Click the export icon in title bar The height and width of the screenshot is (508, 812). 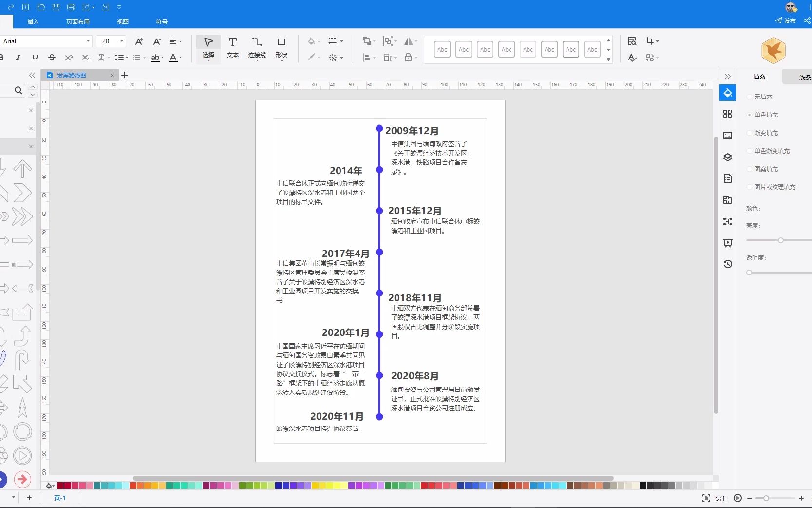(86, 7)
